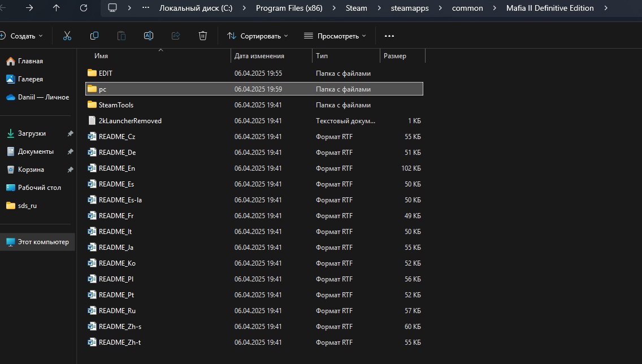Select README_Pl file name
The image size is (642, 364).
pyautogui.click(x=116, y=279)
